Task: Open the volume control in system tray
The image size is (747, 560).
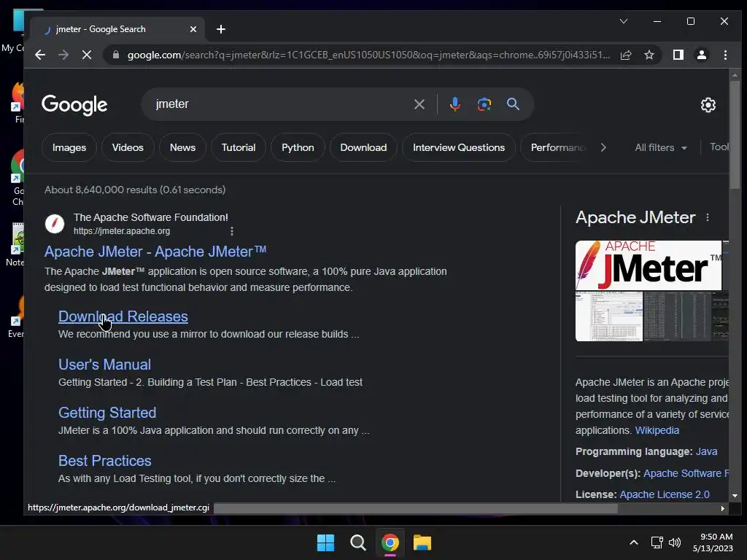Action: pyautogui.click(x=675, y=542)
